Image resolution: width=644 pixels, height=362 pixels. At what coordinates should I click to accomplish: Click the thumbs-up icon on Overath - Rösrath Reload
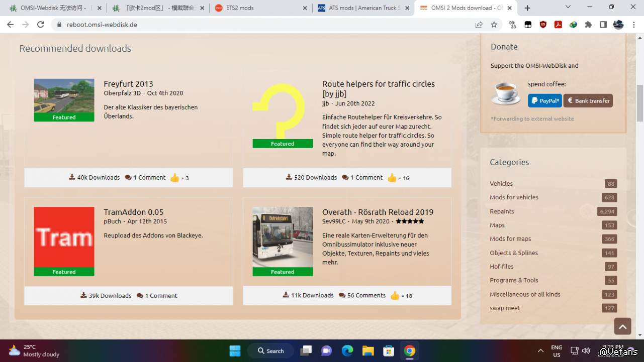pos(395,296)
